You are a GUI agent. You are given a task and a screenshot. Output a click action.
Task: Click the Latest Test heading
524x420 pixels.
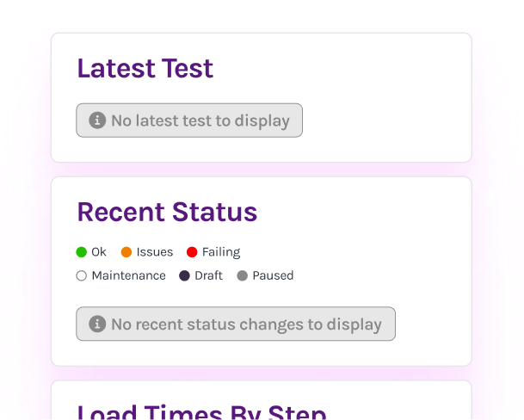click(145, 69)
